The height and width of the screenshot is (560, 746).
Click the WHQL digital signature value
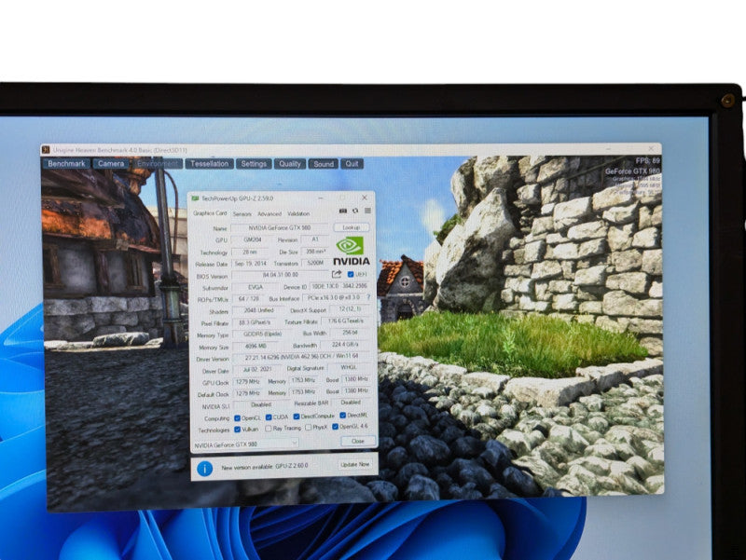coord(349,367)
